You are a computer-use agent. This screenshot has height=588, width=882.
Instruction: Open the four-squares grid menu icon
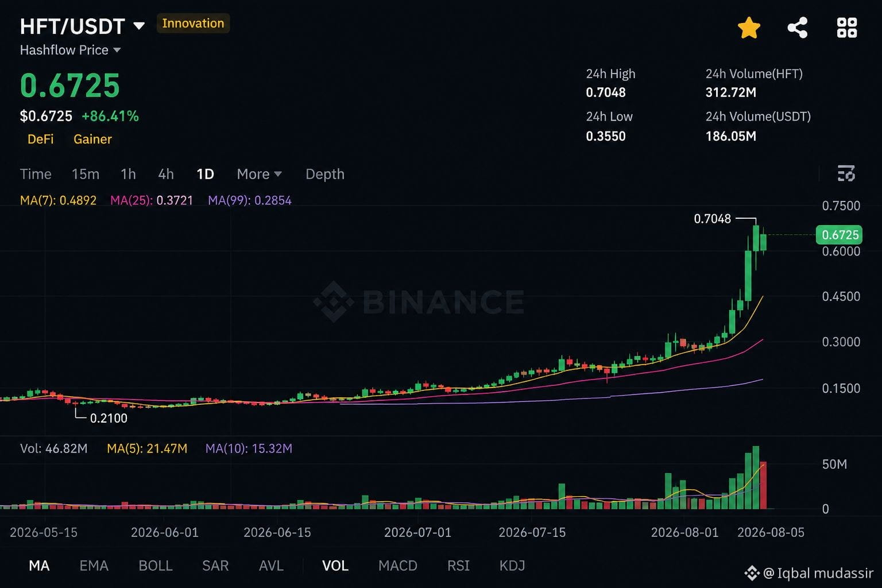click(x=847, y=28)
